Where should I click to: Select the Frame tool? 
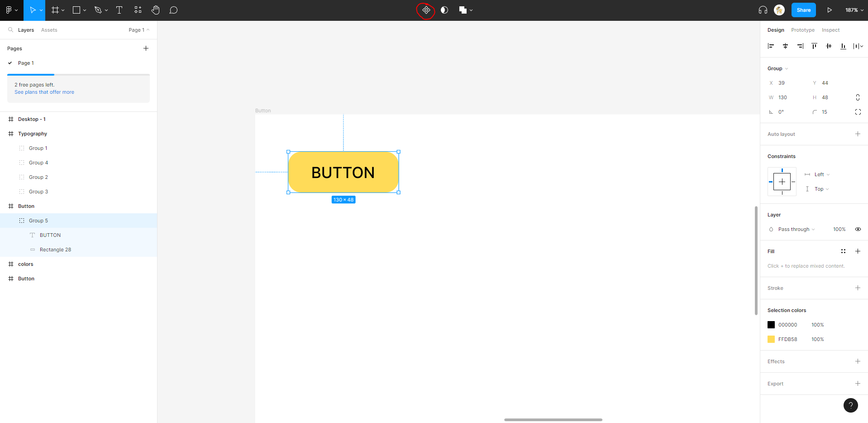[55, 10]
